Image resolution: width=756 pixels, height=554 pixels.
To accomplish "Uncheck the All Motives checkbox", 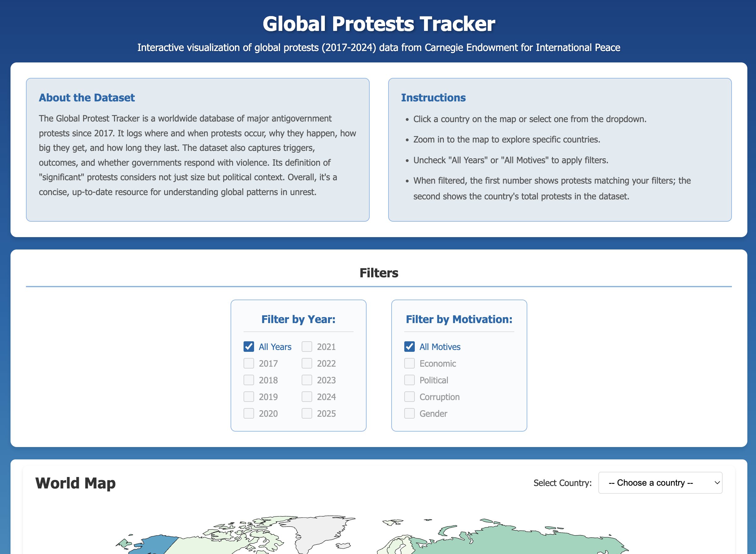I will click(x=409, y=347).
